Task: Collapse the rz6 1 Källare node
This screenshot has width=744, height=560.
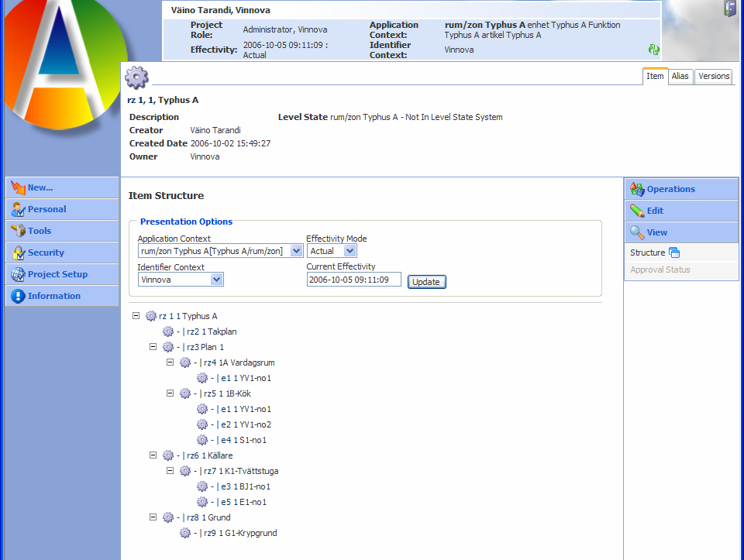Action: tap(153, 455)
